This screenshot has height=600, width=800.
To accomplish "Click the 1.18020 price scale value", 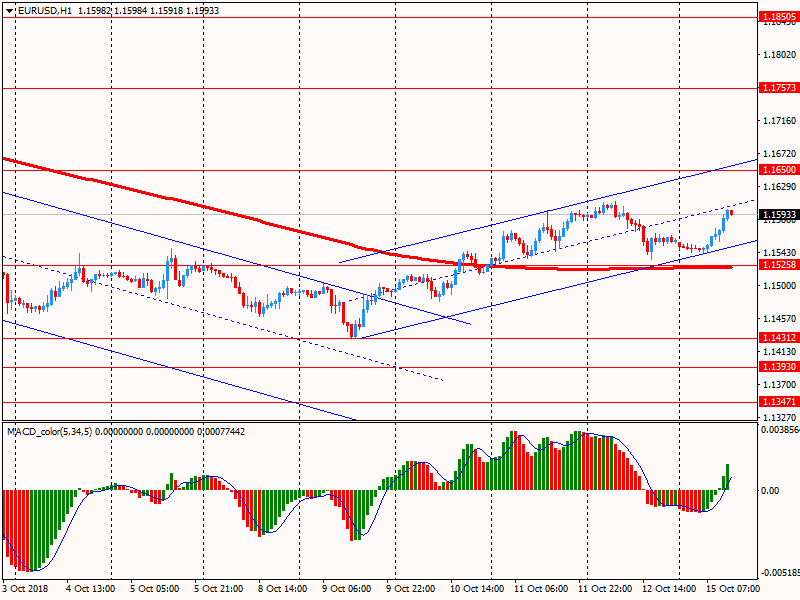I will coord(780,55).
